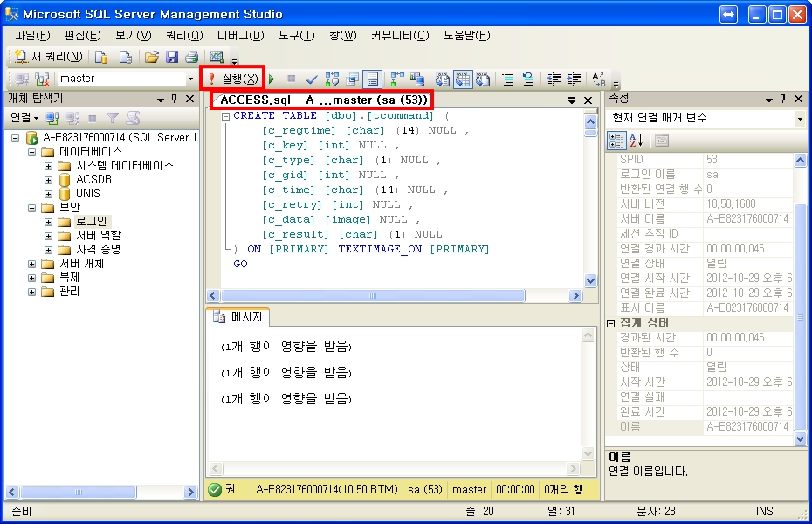Open Analysis Services query icon beside it
Screen dimensions: 812x524
[x=126, y=57]
